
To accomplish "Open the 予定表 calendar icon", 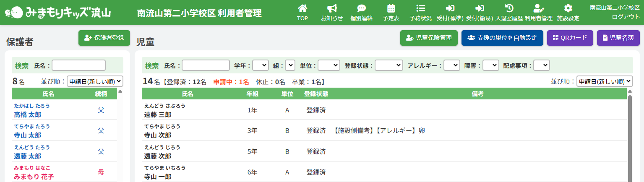I will point(391,8).
